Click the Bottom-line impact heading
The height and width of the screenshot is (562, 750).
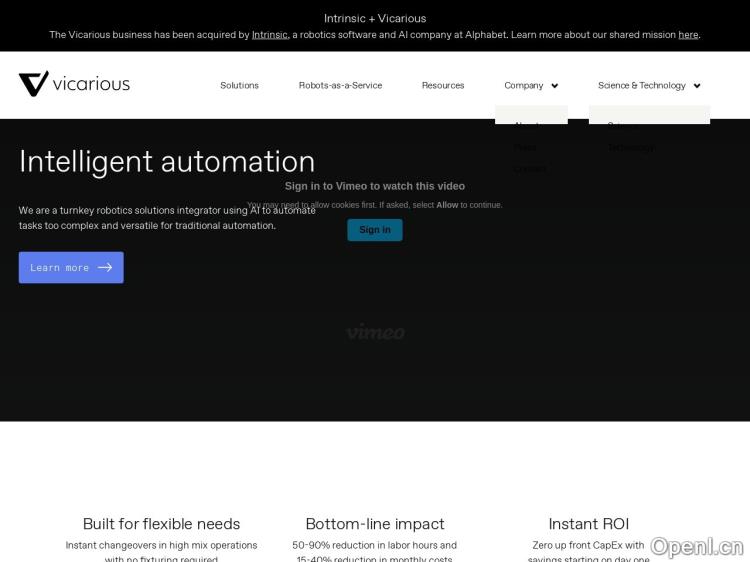pos(375,524)
